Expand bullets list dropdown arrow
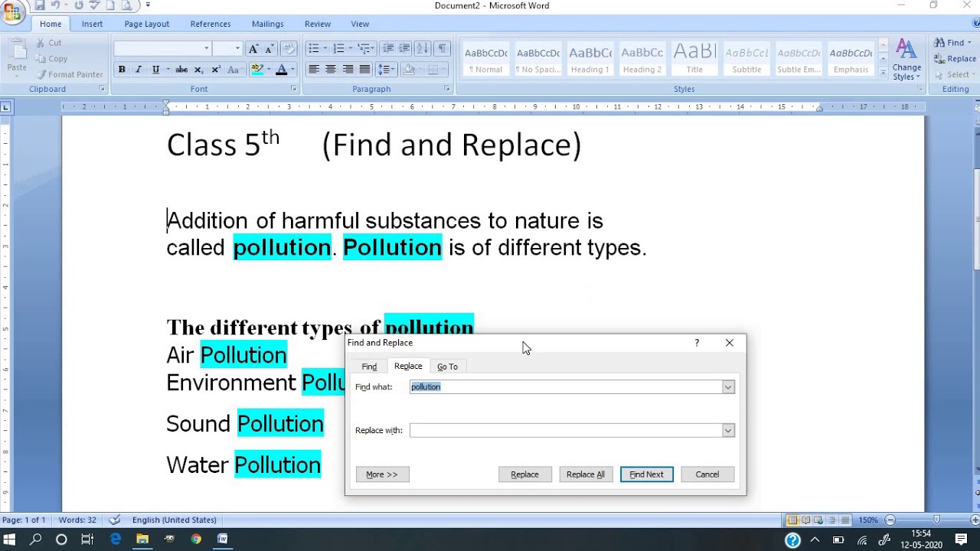Viewport: 980px width, 551px height. tap(325, 48)
